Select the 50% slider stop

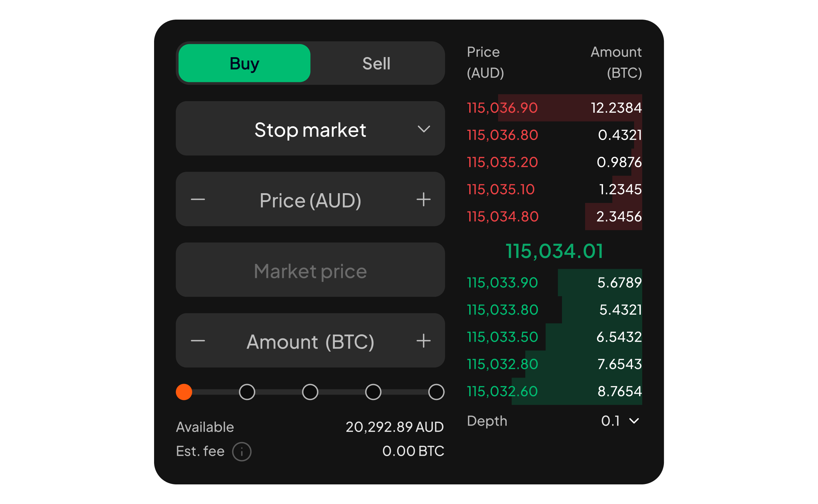(x=310, y=392)
